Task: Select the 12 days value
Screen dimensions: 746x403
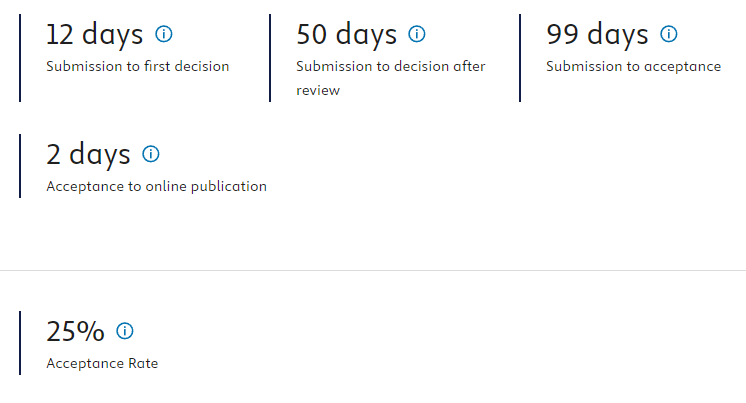Action: click(x=94, y=35)
